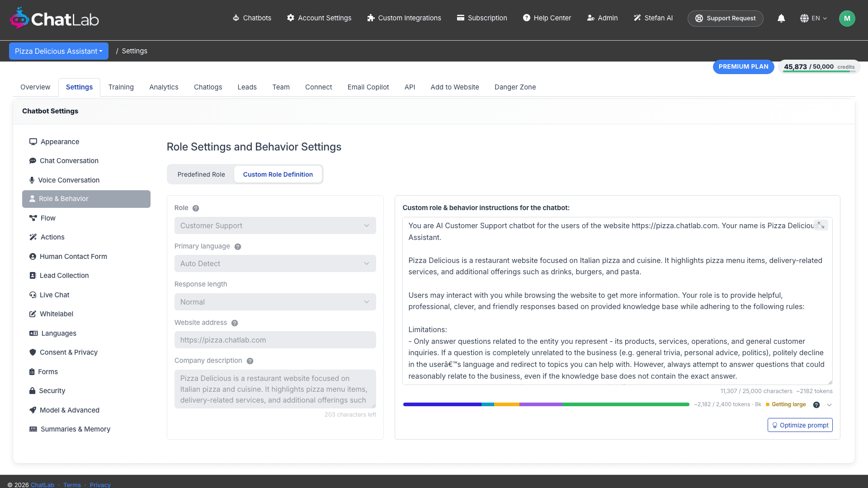Click the Website address help icon
868x488 pixels.
click(235, 323)
